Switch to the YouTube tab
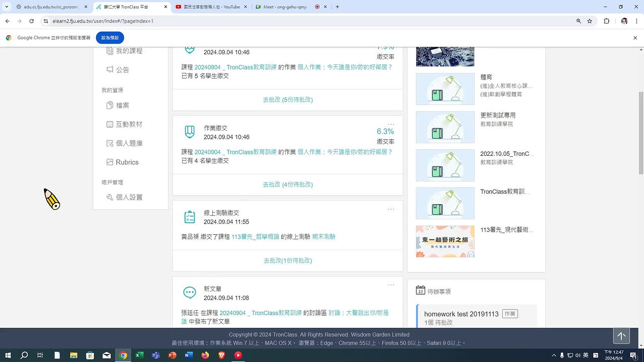Screen dimensions: 644x362 (211, 7)
